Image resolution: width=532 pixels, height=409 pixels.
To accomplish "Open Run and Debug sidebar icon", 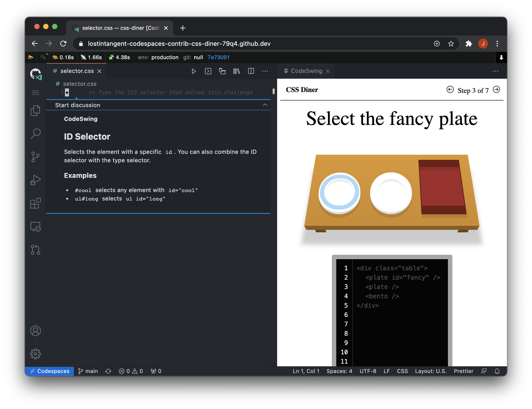I will tap(36, 180).
